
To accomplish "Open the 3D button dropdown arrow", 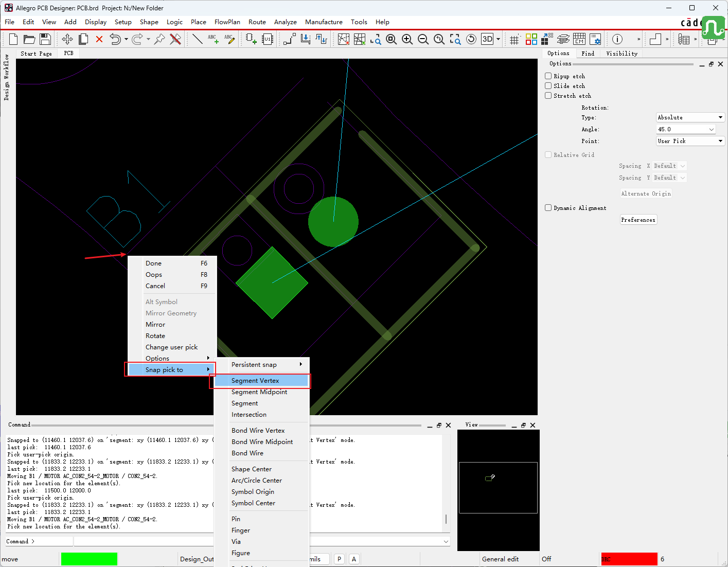I will coord(498,39).
